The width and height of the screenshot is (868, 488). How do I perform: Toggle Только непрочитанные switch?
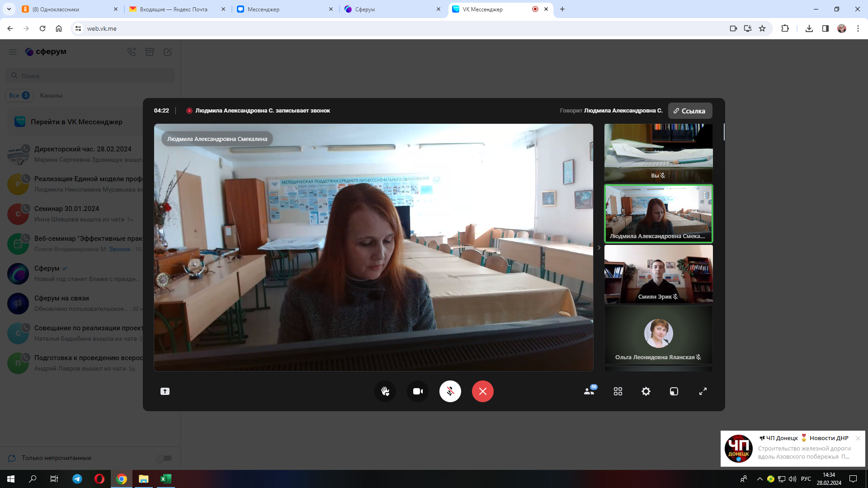[164, 458]
